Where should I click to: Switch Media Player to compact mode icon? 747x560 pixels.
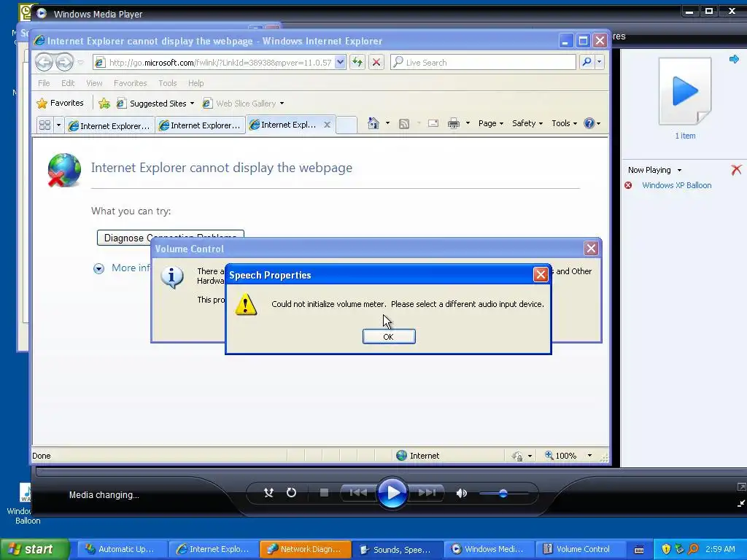[x=741, y=503]
